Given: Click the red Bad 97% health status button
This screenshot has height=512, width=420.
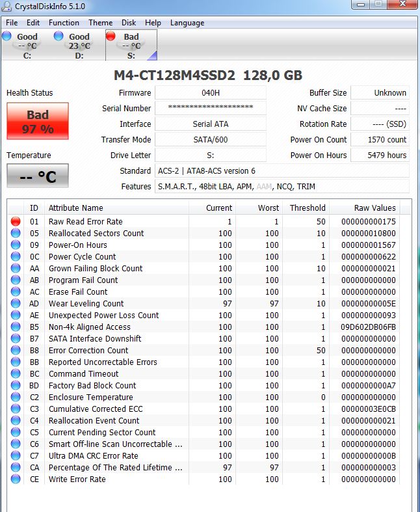Looking at the screenshot, I should point(38,121).
